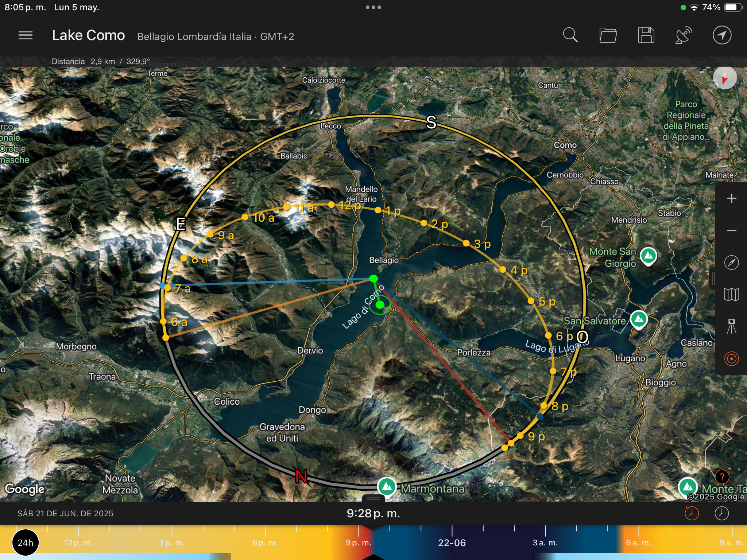This screenshot has width=747, height=560.
Task: Open the location search magnifier
Action: pos(570,35)
